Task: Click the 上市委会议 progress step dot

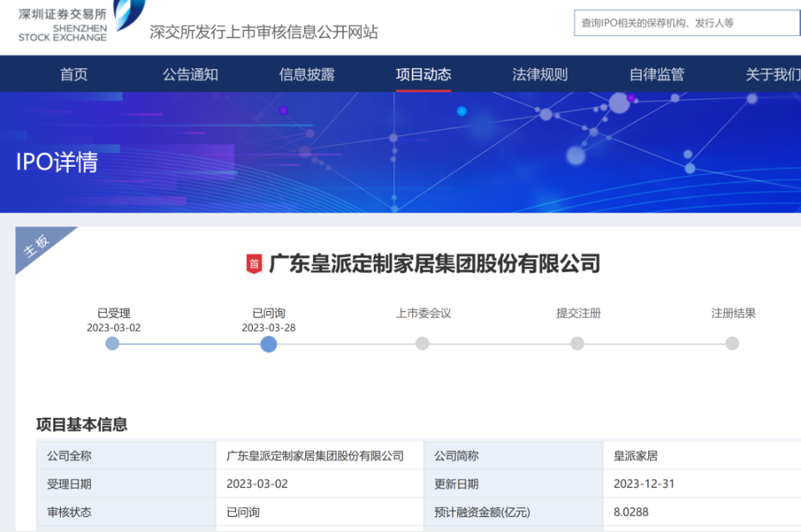Action: click(422, 344)
